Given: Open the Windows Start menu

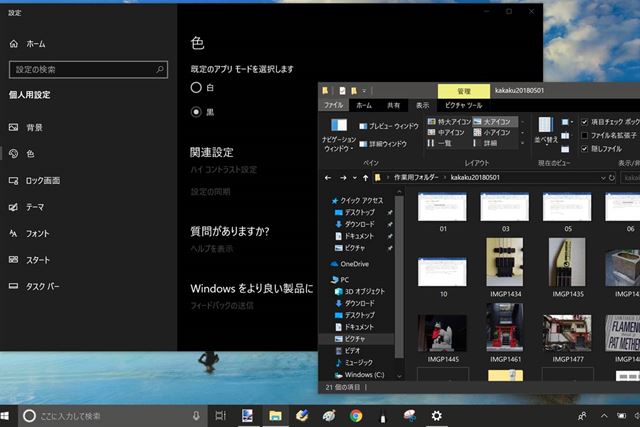Looking at the screenshot, I should (5, 416).
